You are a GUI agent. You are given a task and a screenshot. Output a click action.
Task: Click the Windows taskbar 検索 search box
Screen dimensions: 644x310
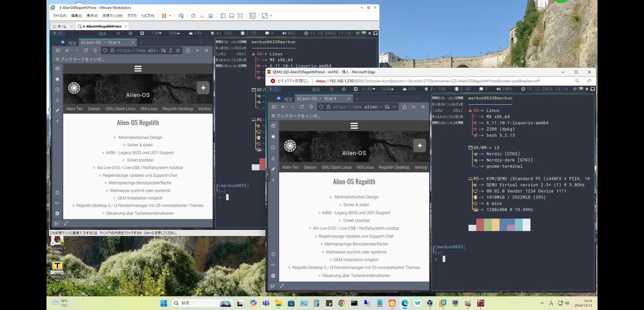pyautogui.click(x=202, y=303)
